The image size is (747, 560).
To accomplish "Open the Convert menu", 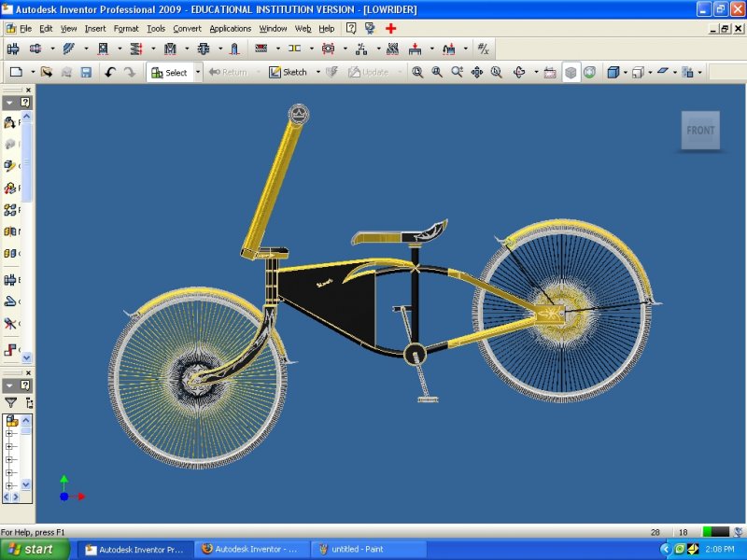I will point(187,29).
